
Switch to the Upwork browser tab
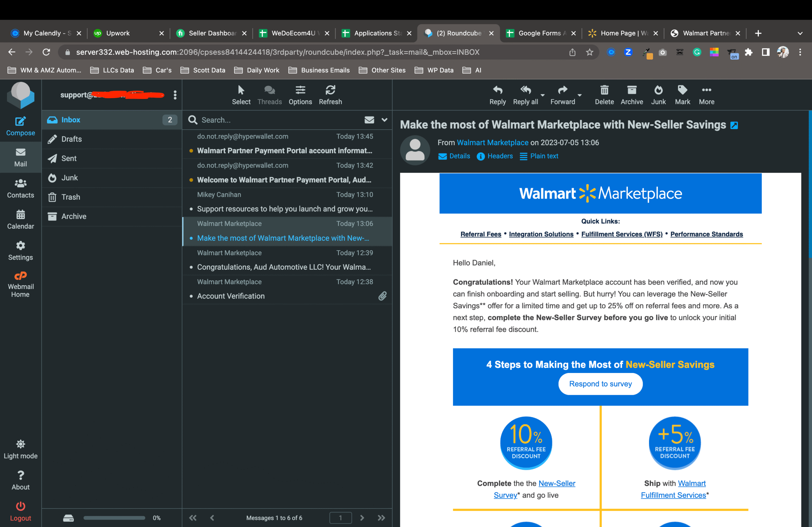pos(118,33)
